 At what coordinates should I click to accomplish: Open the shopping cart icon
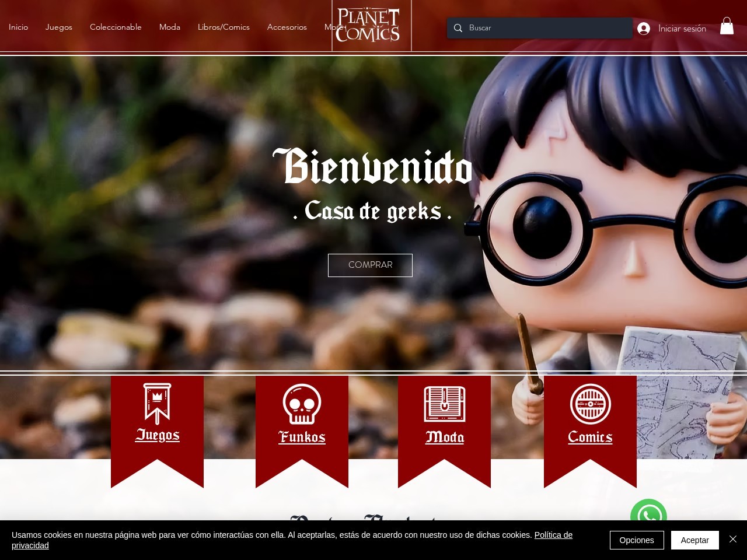727,26
